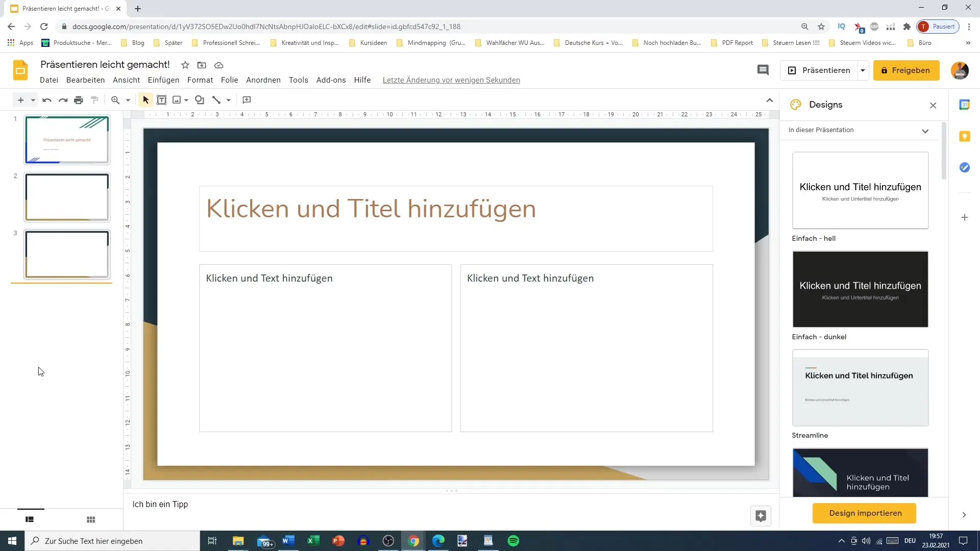Get add-ons with the side panel plus

point(964,217)
